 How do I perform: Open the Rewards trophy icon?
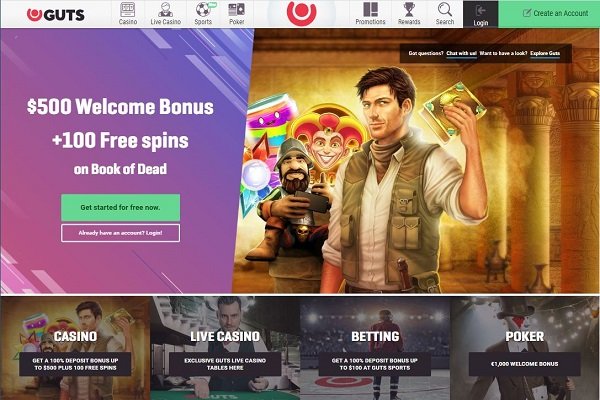(409, 9)
